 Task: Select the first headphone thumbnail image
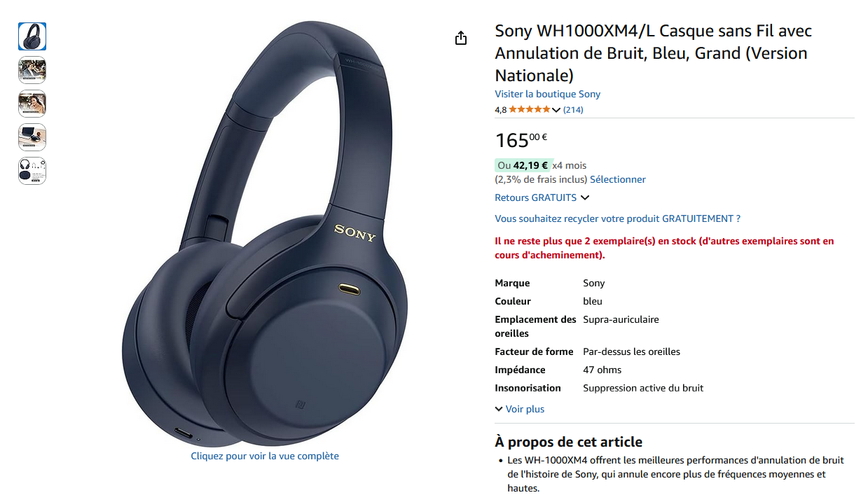tap(32, 36)
